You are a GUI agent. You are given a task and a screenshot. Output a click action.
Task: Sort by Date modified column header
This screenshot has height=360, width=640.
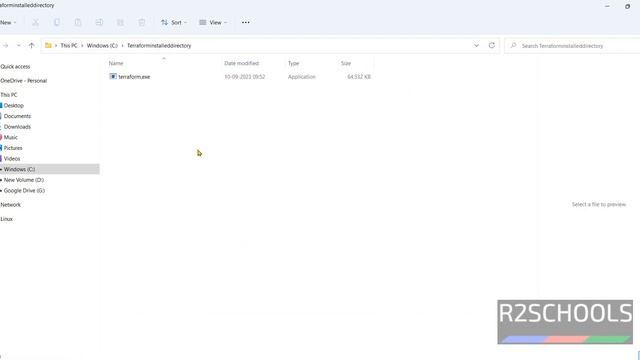(242, 63)
